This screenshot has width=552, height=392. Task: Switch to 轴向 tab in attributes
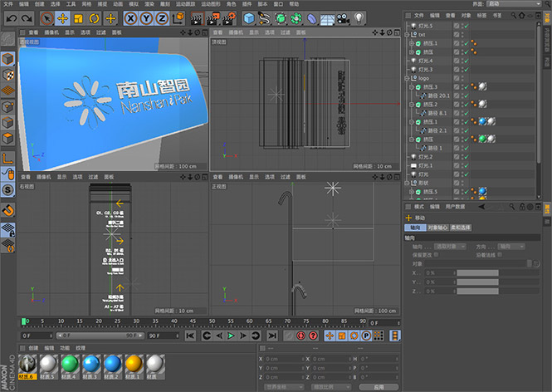[415, 228]
